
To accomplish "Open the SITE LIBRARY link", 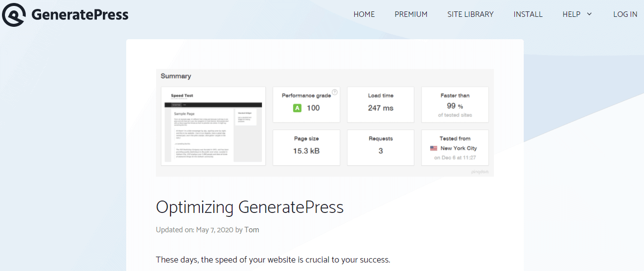I will 470,14.
